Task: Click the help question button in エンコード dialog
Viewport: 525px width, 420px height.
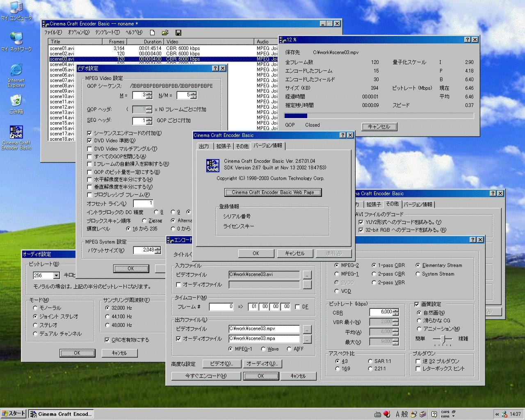Action: (x=473, y=240)
